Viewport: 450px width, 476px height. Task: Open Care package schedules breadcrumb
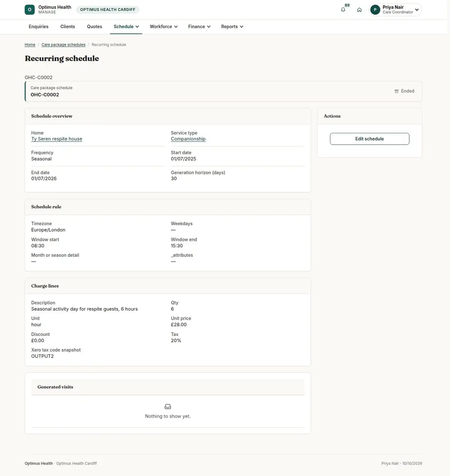[x=63, y=45]
